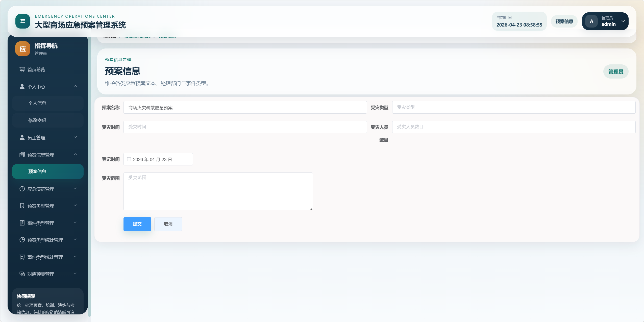This screenshot has width=644, height=322.
Task: Open the admin user dropdown arrow
Action: pos(623,21)
